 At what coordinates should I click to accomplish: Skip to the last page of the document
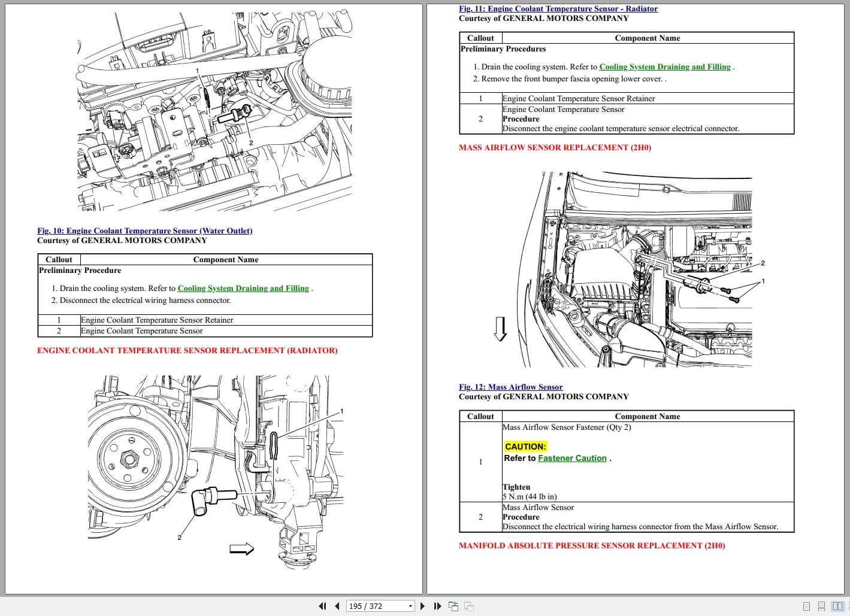437,606
